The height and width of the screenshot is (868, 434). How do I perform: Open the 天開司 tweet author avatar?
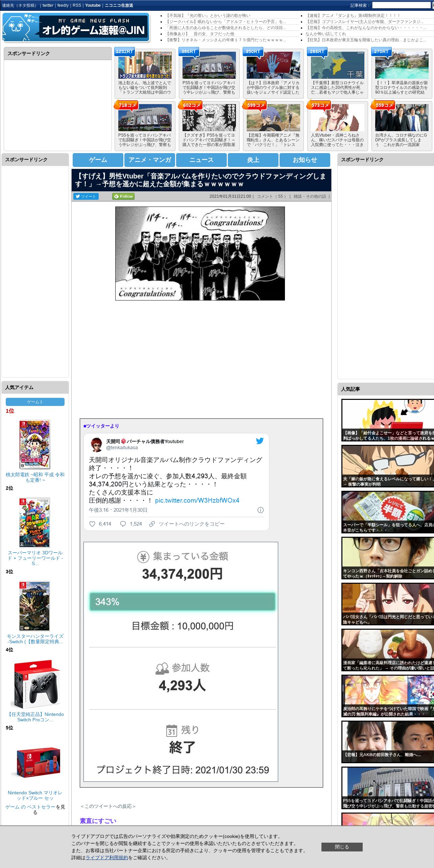(x=97, y=444)
